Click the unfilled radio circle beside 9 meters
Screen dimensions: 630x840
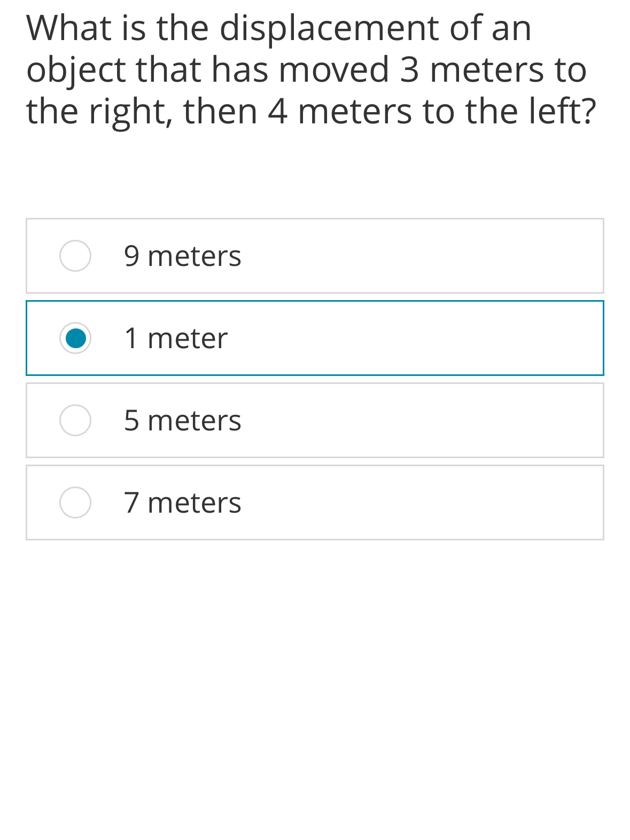(75, 256)
